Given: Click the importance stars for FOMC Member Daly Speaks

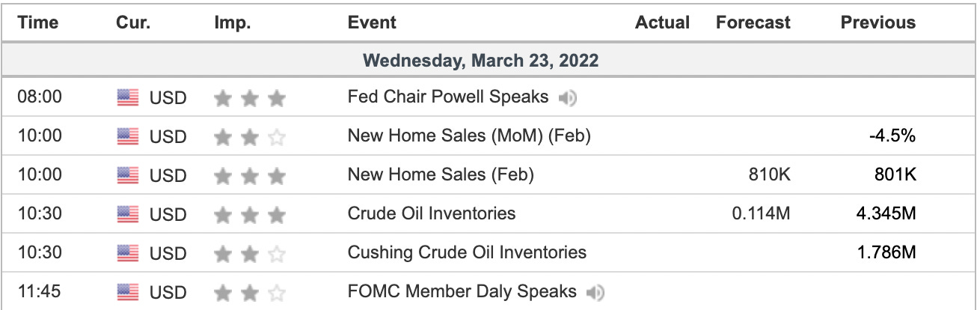Looking at the screenshot, I should 250,293.
